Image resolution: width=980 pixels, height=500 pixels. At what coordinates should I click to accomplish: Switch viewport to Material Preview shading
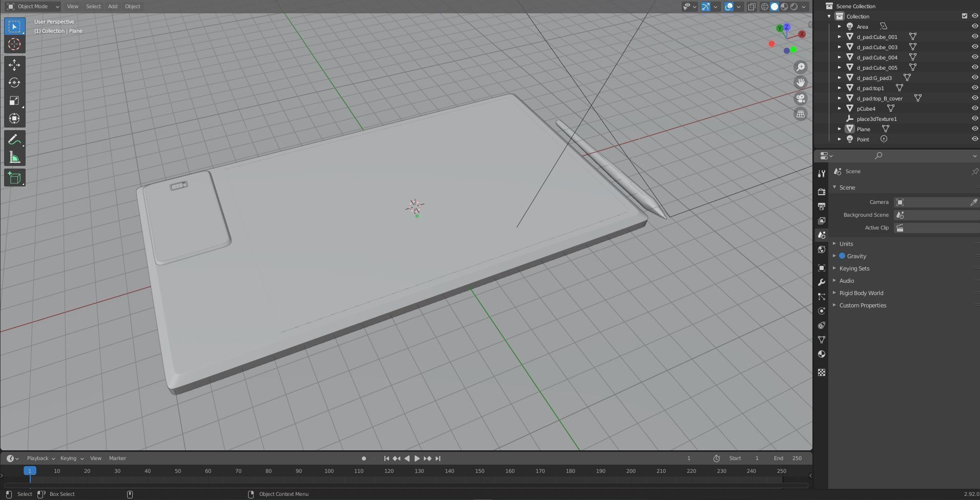click(x=784, y=7)
